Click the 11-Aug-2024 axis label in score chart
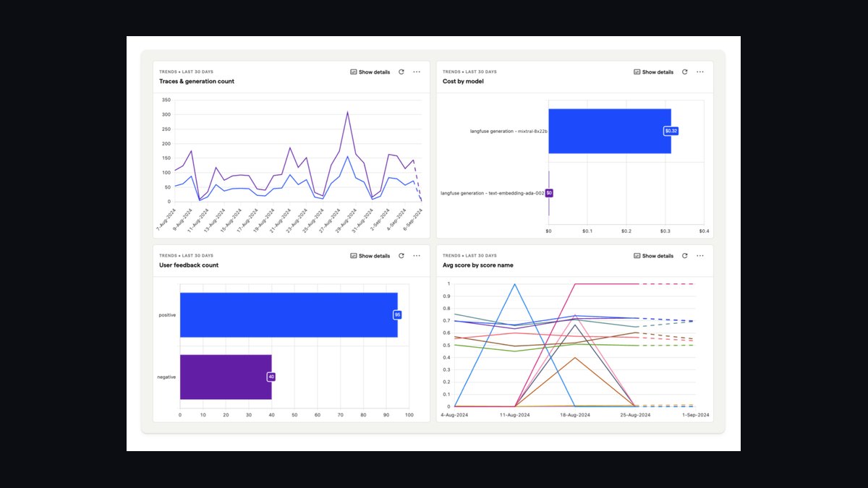The height and width of the screenshot is (488, 868). [515, 415]
